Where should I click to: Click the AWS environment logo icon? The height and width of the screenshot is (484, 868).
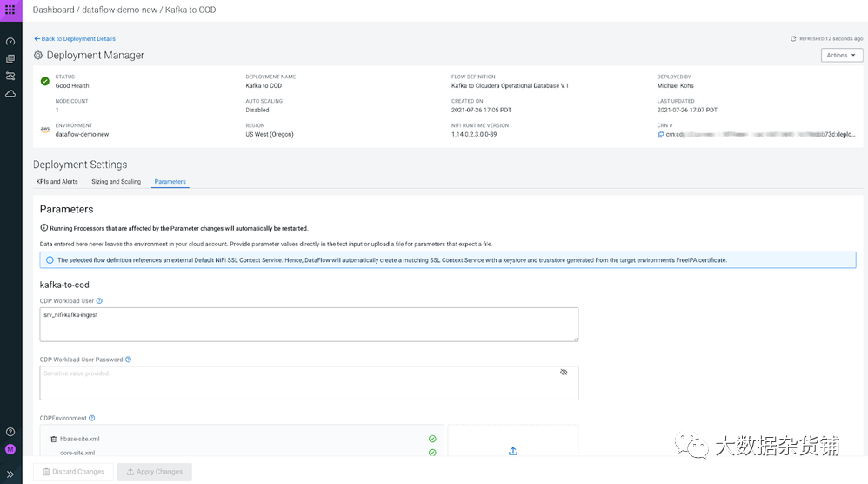pyautogui.click(x=45, y=130)
